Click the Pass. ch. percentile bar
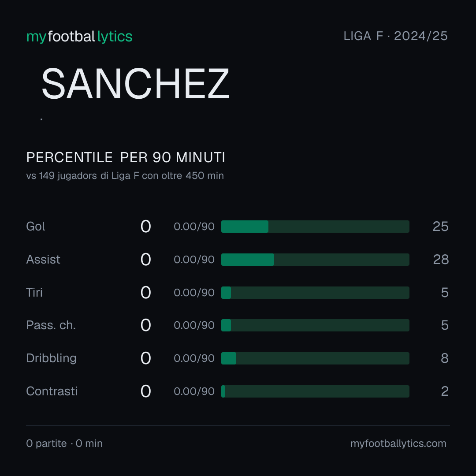This screenshot has width=476, height=476. (315, 325)
